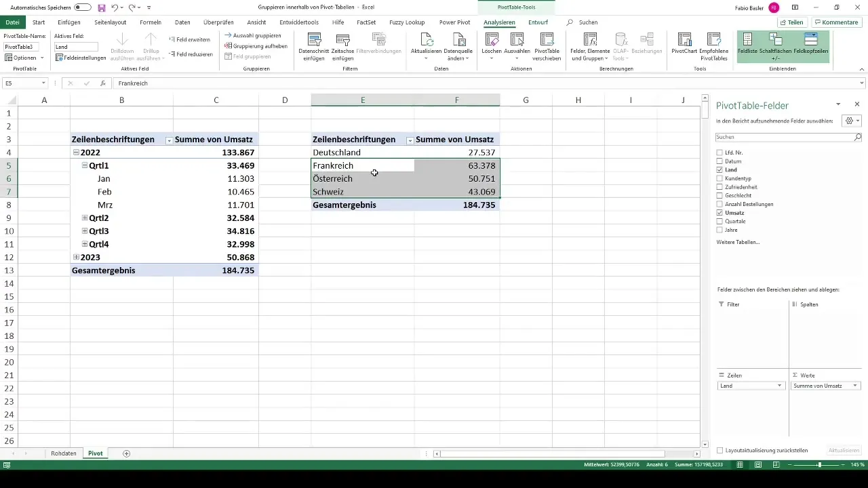Open Feldeinstellungen dialog
Screen dimensions: 868x488
pyautogui.click(x=81, y=58)
